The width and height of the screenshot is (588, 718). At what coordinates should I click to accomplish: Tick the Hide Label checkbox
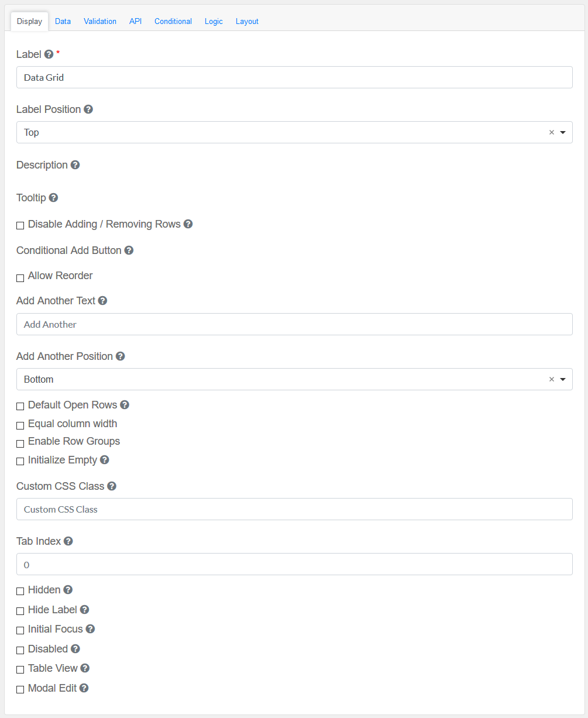pos(20,611)
